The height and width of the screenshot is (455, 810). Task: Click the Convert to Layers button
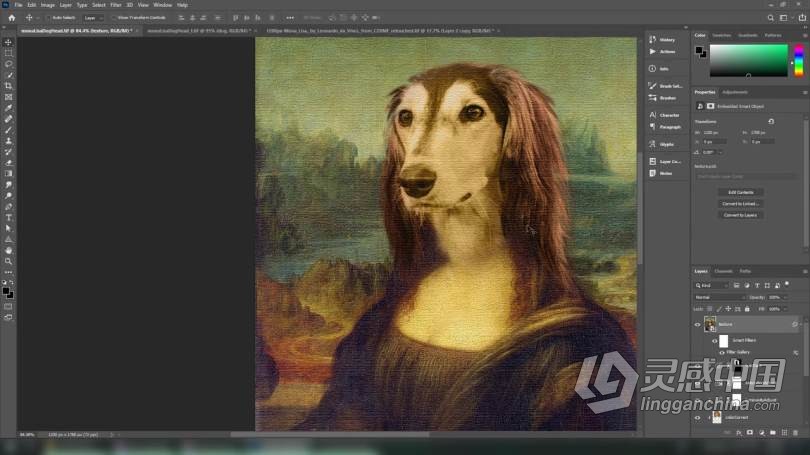tap(740, 215)
